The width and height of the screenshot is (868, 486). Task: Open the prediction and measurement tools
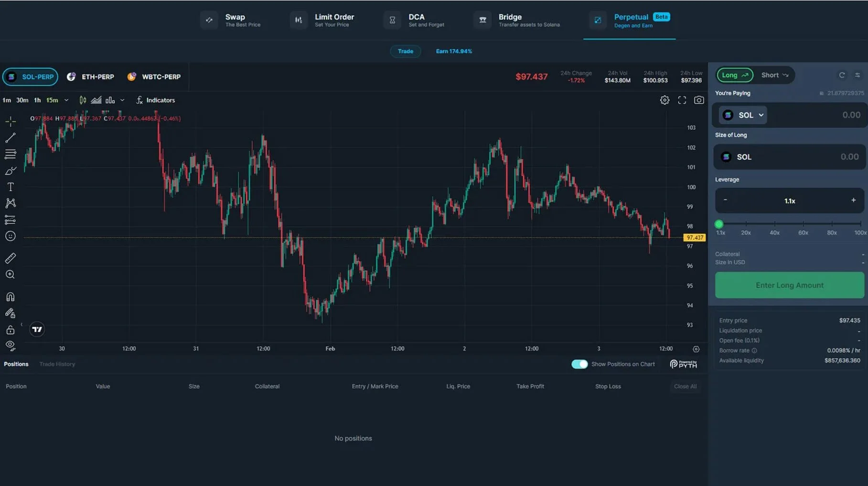[x=11, y=220]
